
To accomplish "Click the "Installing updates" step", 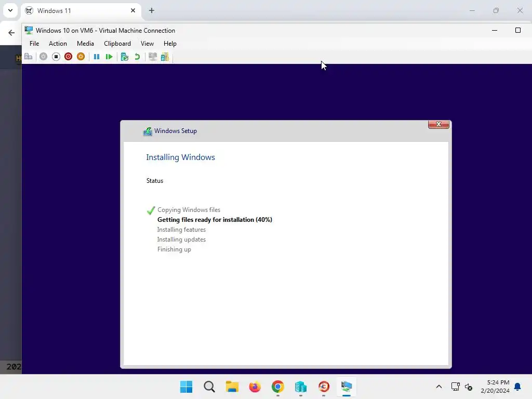I will (x=181, y=240).
